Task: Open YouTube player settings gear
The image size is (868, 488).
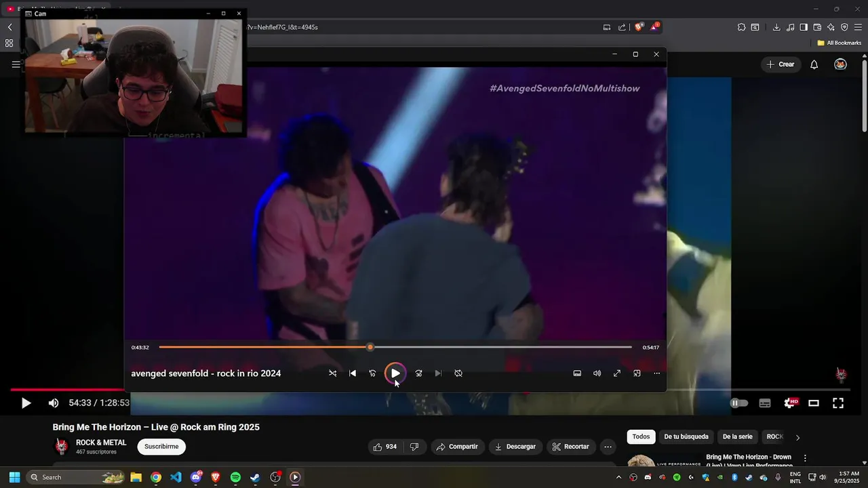Action: [x=790, y=403]
